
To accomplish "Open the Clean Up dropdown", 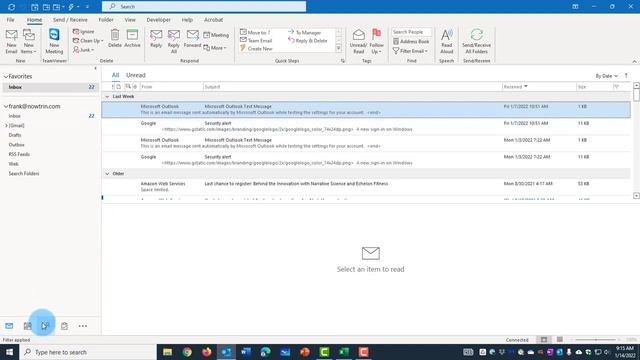I will 88,41.
